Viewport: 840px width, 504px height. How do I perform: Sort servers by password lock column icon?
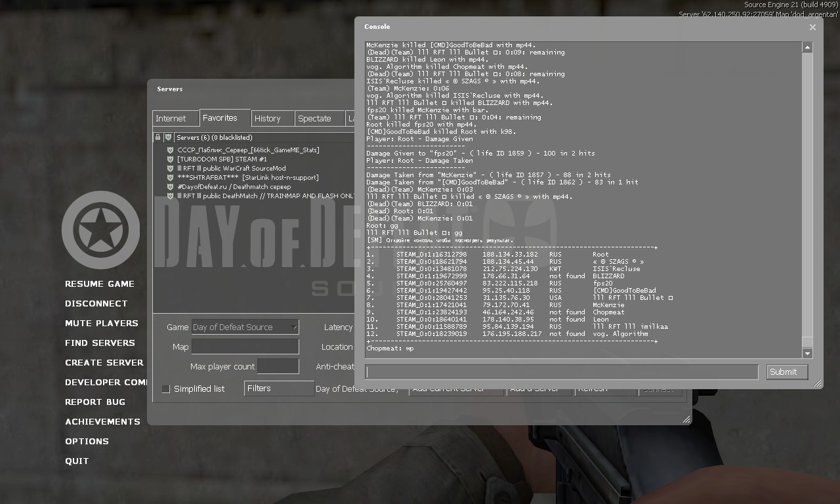157,137
